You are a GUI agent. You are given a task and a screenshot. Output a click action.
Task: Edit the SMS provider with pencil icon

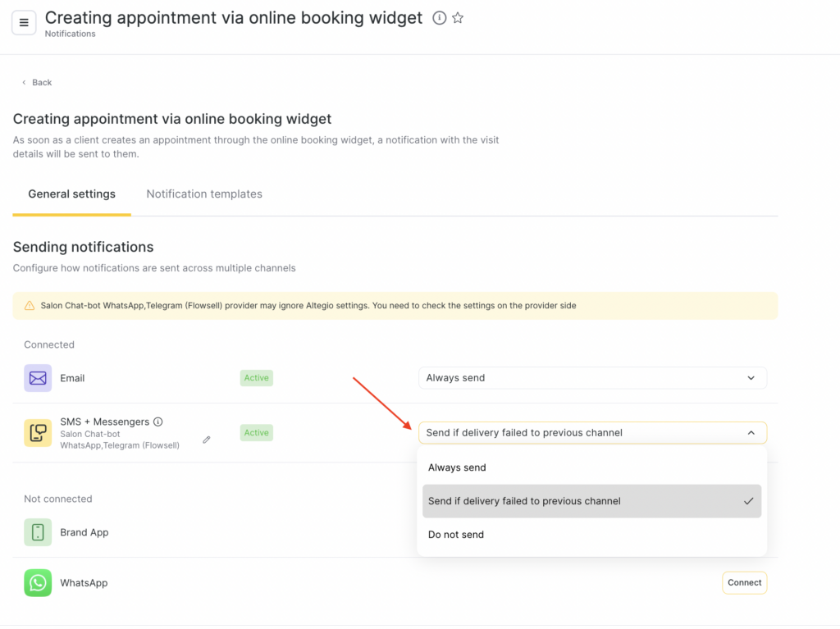[207, 440]
